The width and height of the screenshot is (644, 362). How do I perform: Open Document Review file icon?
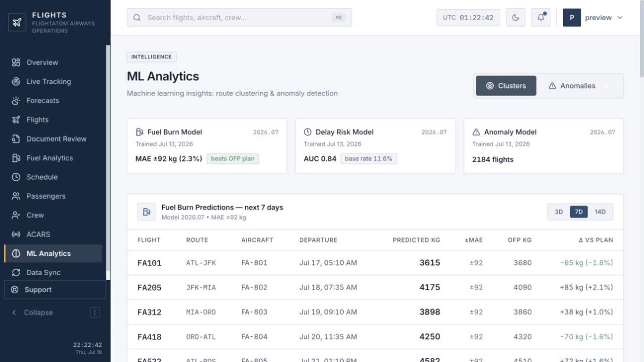[16, 139]
